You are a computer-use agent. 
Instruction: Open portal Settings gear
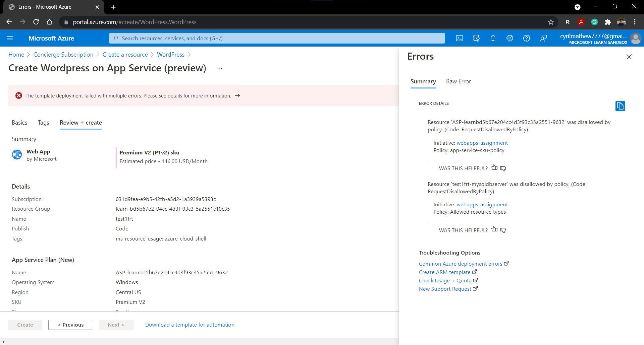[x=510, y=38]
